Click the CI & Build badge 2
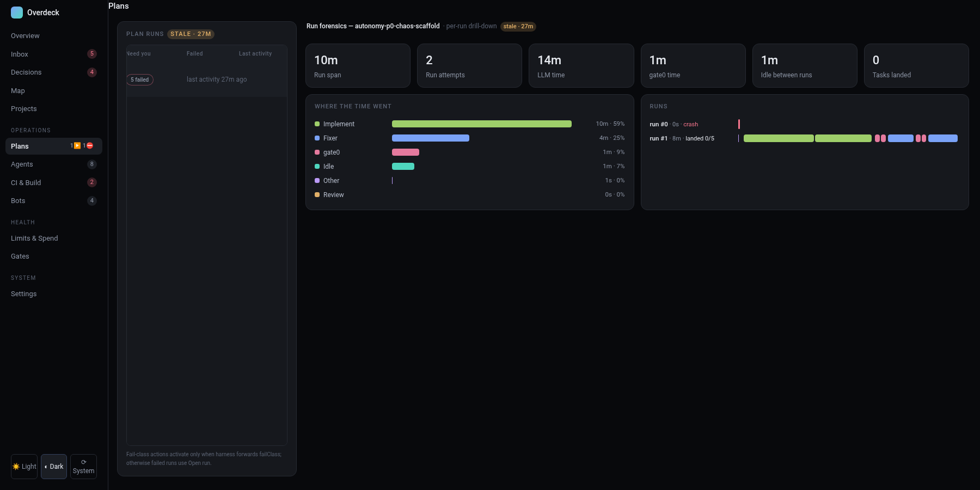Viewport: 980px width, 490px height. pos(92,182)
